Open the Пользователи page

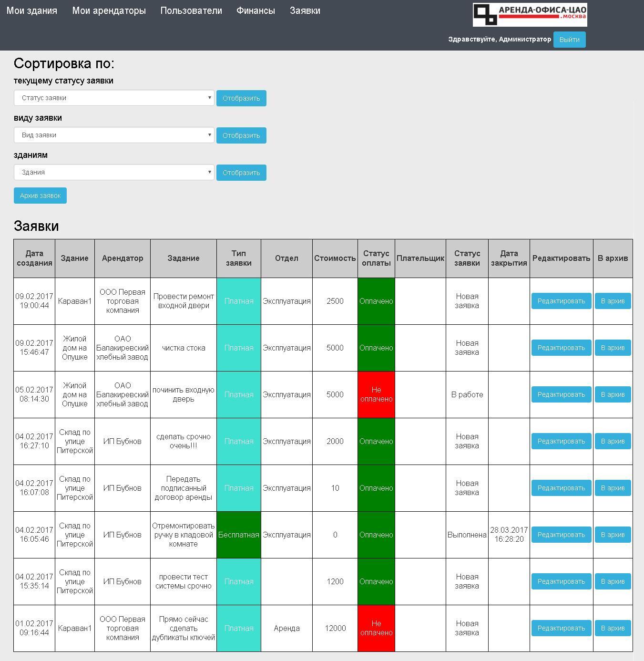[191, 10]
